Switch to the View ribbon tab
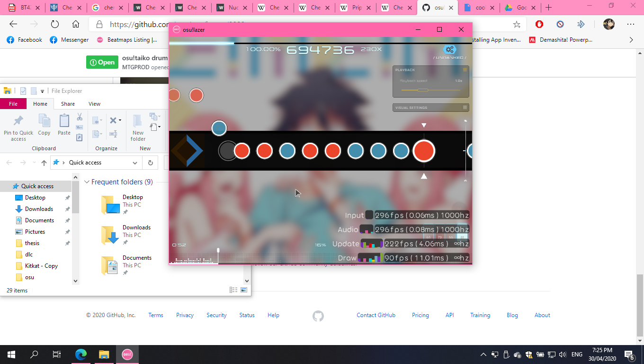 [94, 104]
